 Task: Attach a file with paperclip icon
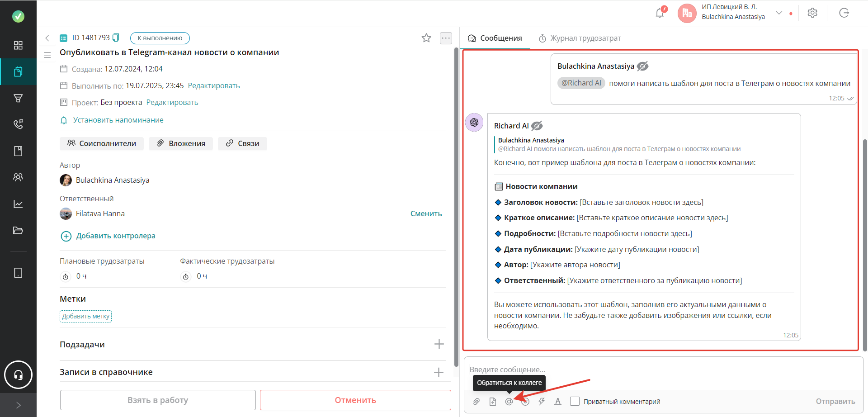[476, 401]
